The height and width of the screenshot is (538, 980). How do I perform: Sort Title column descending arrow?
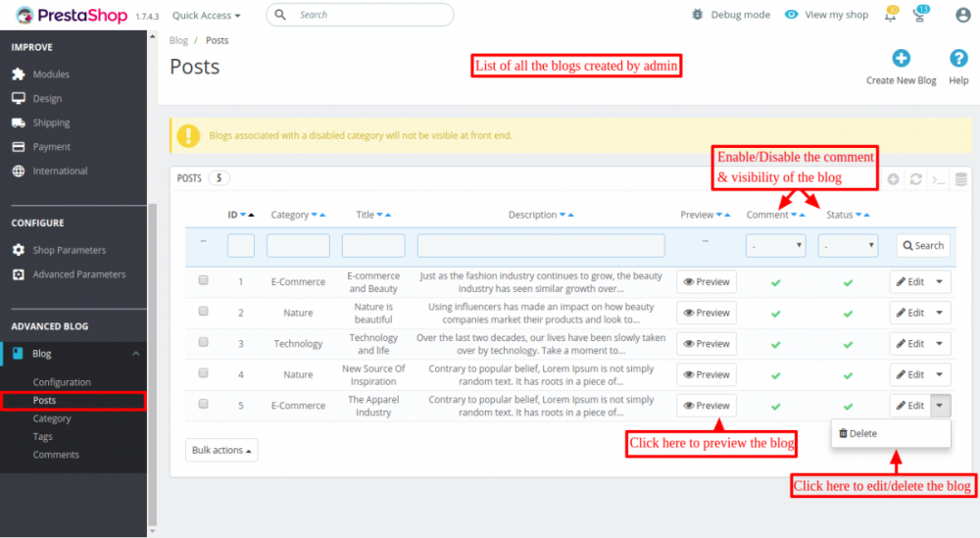click(x=379, y=215)
